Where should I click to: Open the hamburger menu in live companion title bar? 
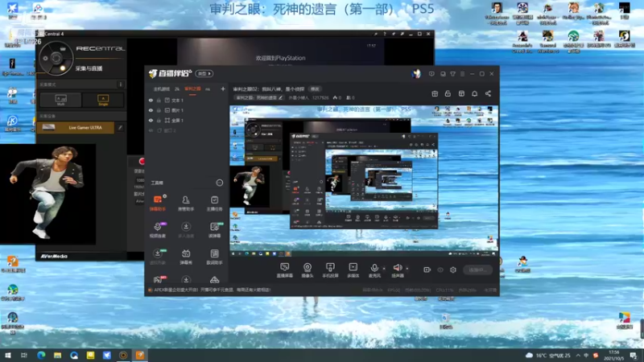[462, 74]
